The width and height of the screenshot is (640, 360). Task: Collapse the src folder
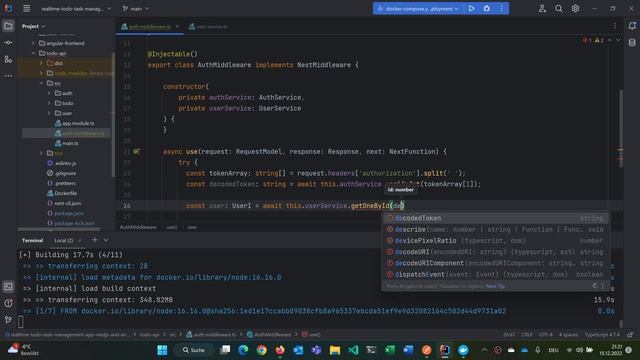pyautogui.click(x=41, y=83)
